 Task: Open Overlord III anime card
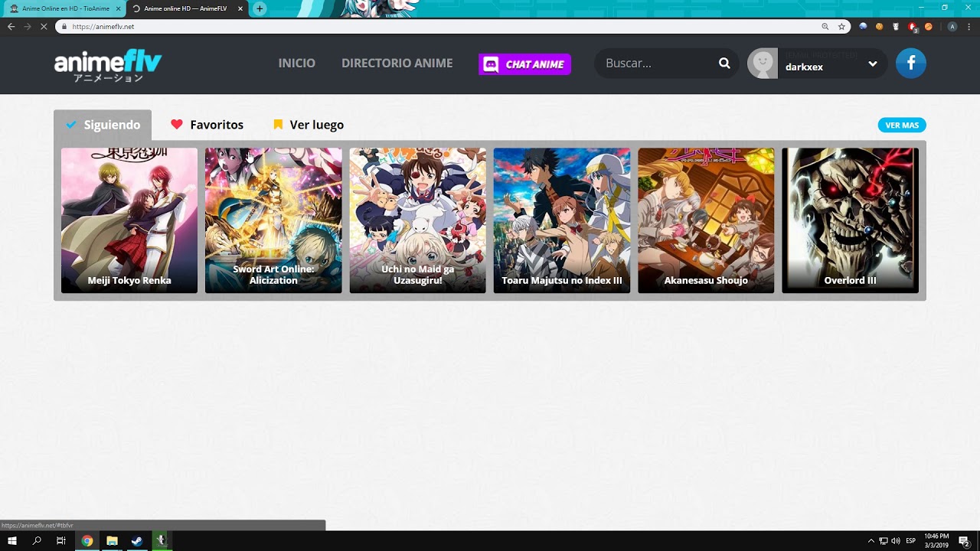pyautogui.click(x=850, y=220)
